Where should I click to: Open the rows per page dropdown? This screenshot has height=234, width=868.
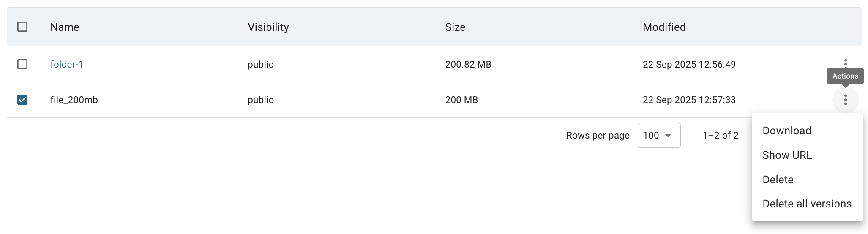(658, 135)
